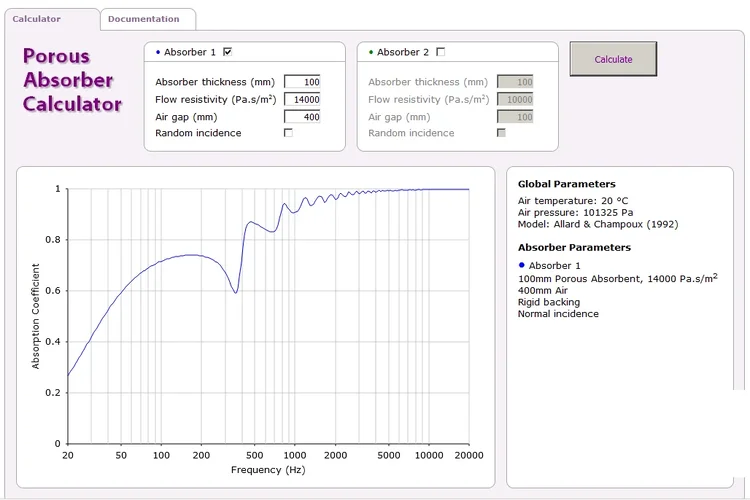Screen dimensions: 750x500
Task: Click the Absorption Coefficient axis label
Action: coord(36,316)
